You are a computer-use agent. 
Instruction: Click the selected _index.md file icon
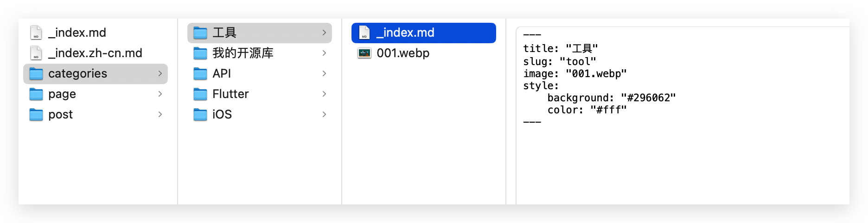coord(364,33)
